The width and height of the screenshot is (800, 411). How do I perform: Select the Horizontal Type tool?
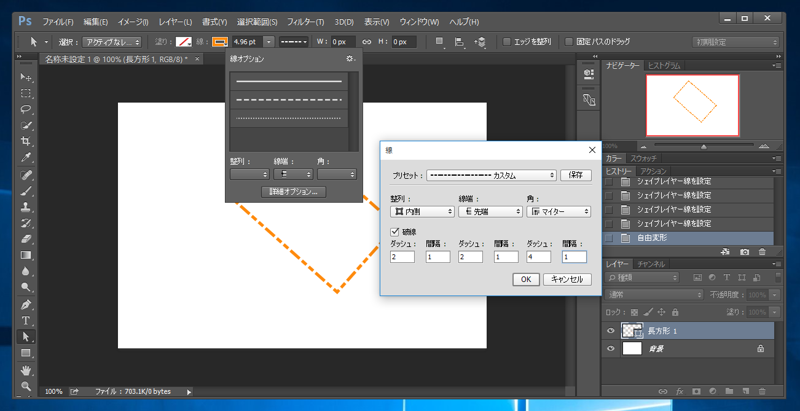click(26, 321)
